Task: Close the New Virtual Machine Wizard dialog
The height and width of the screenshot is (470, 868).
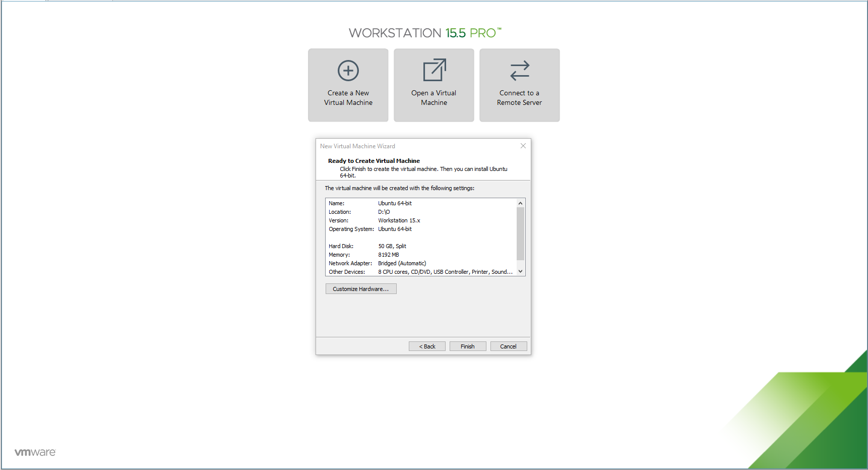Action: (523, 146)
